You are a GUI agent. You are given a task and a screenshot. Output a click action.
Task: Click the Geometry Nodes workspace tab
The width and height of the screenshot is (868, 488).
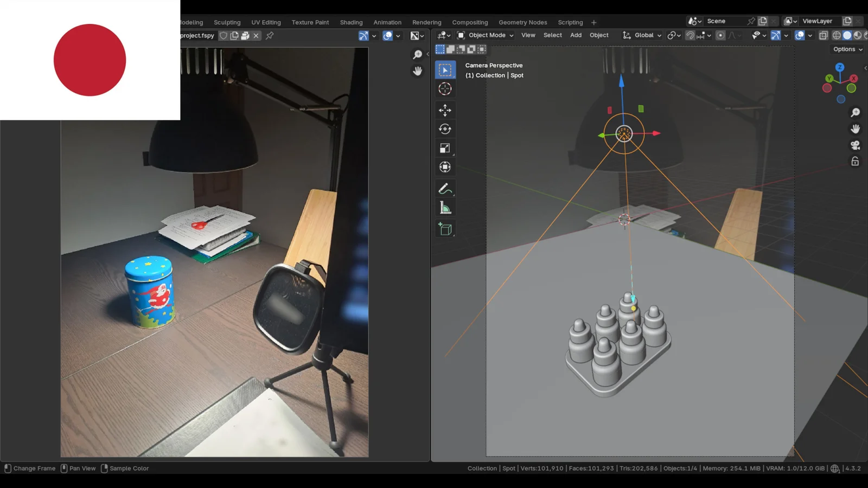pos(522,22)
